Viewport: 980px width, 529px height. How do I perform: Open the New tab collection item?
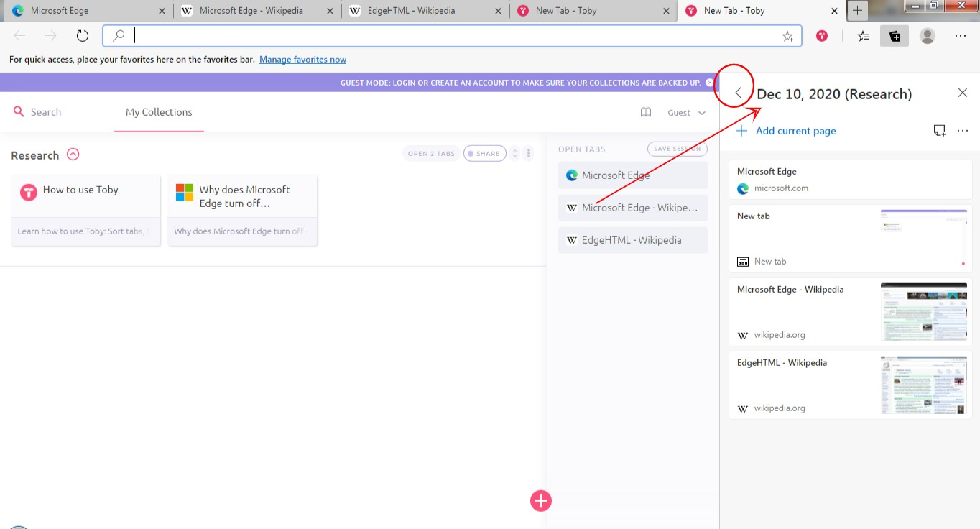(x=850, y=239)
